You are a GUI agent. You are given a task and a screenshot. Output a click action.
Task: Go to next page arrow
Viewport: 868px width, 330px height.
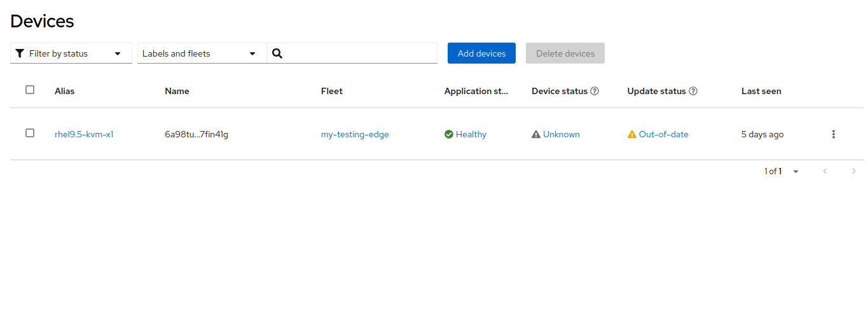point(854,171)
